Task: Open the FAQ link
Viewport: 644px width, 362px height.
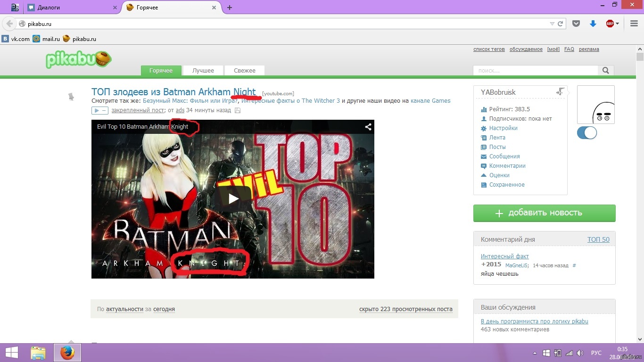Action: coord(569,49)
